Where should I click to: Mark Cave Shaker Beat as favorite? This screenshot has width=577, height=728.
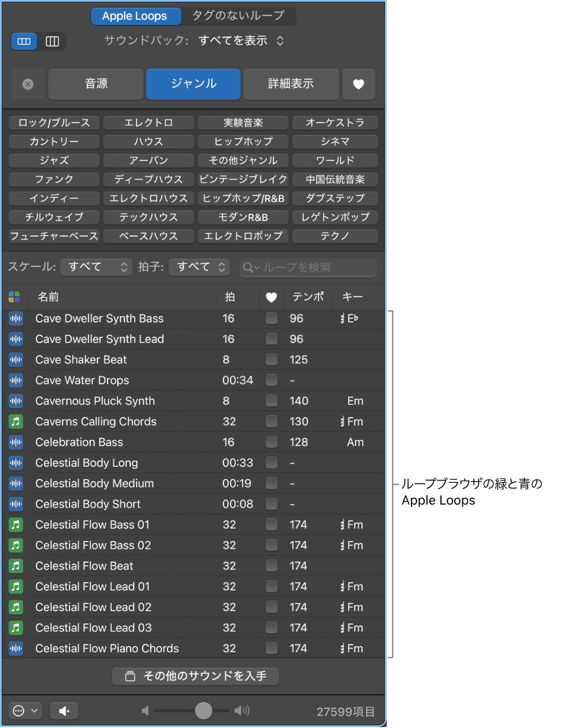271,360
